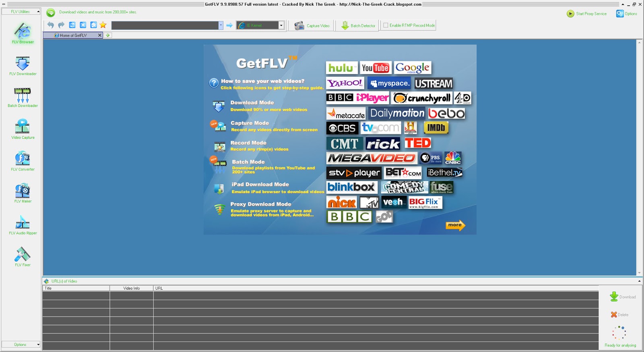Open the Video Capture tool

click(23, 129)
